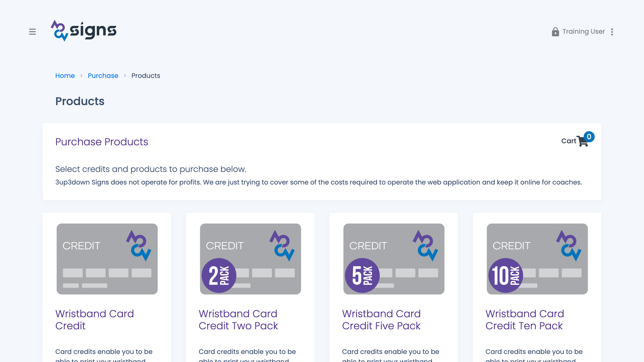Open Wristband Card Credit Ten Pack link

(x=524, y=320)
